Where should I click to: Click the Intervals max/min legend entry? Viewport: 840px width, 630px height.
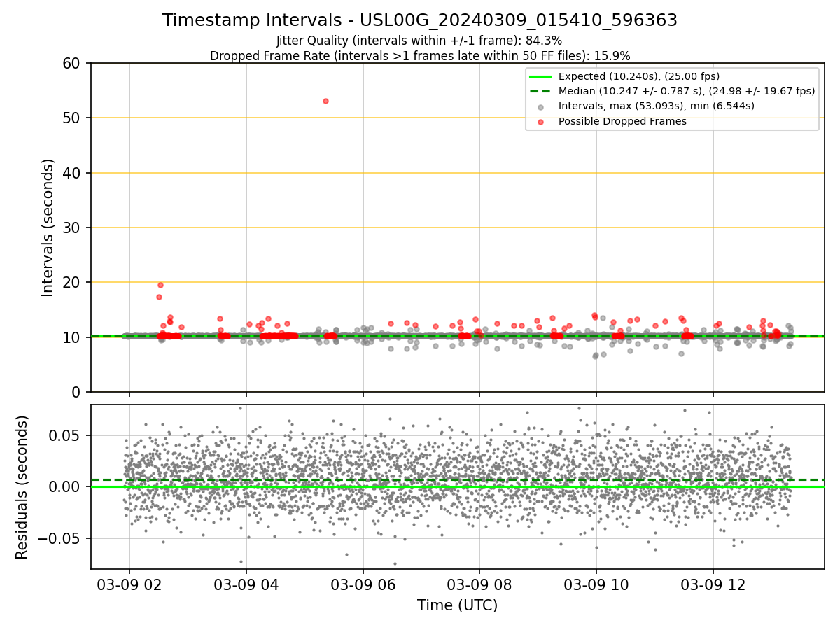click(657, 106)
